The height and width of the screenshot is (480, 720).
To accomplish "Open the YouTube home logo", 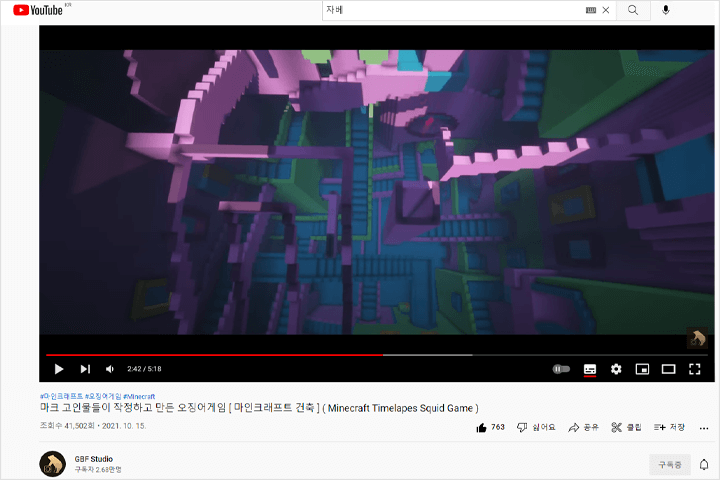I will coord(38,10).
